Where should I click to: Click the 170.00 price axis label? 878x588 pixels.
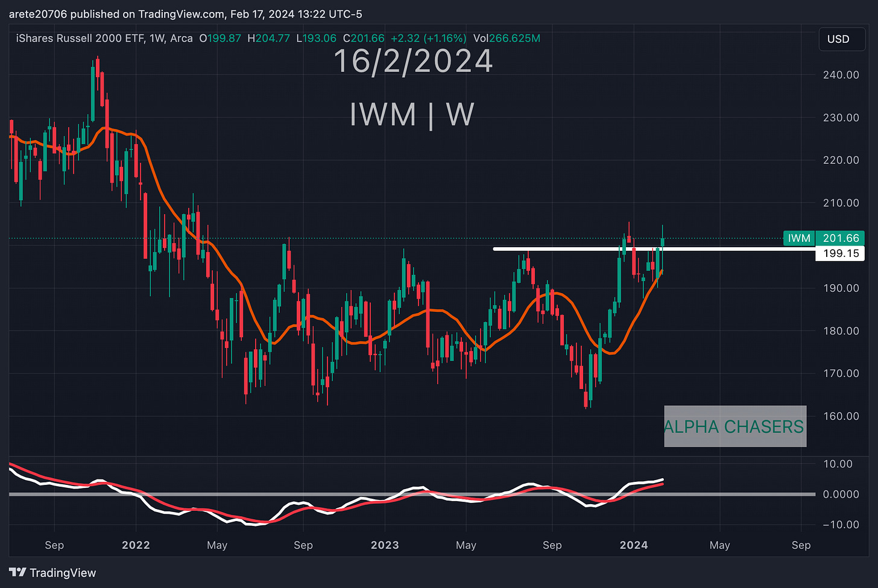tap(841, 373)
